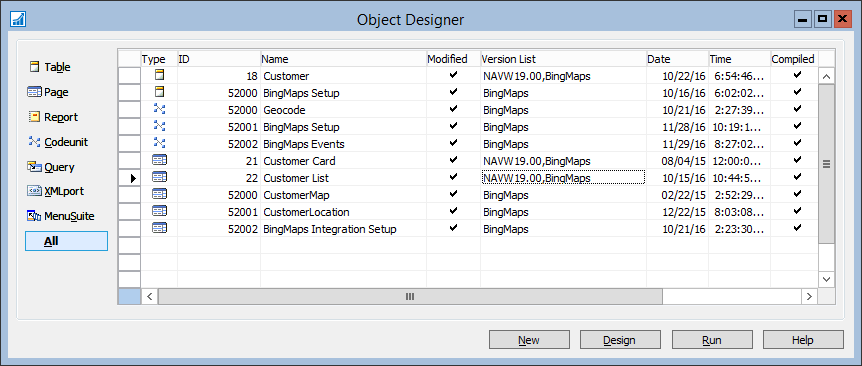The image size is (862, 366).
Task: Click the Design button
Action: coord(620,340)
